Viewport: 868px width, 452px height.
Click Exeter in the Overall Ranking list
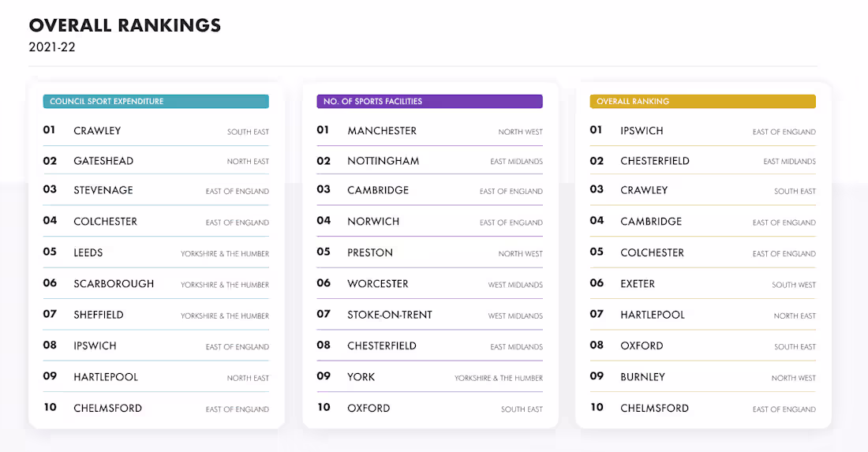[638, 284]
